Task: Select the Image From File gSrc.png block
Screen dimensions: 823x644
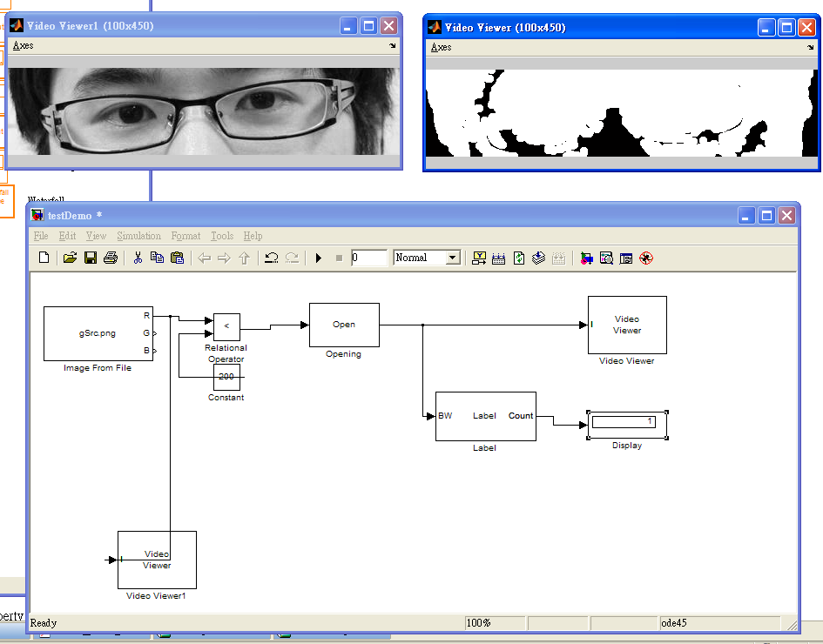Action: click(x=98, y=333)
